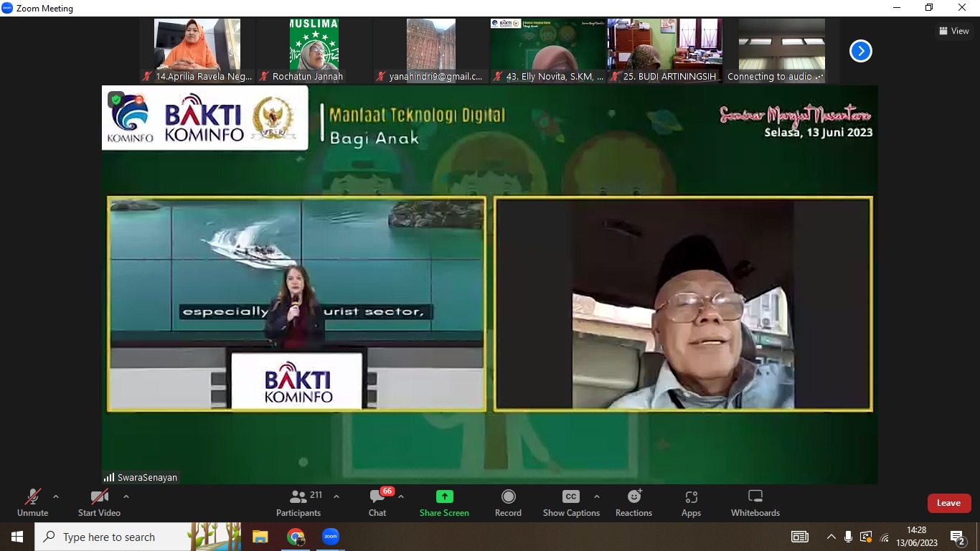Click the taskbar search image highlight
This screenshot has height=551, width=980.
215,537
